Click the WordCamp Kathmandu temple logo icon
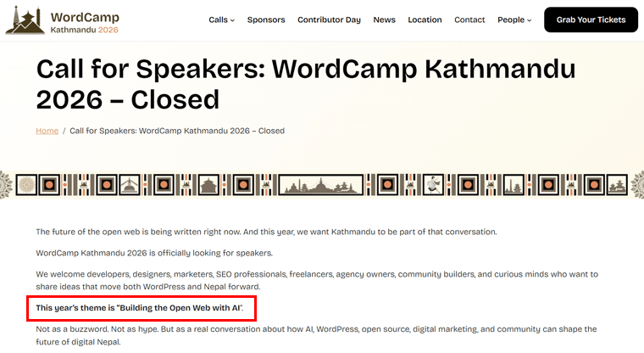Image resolution: width=644 pixels, height=353 pixels. tap(25, 20)
